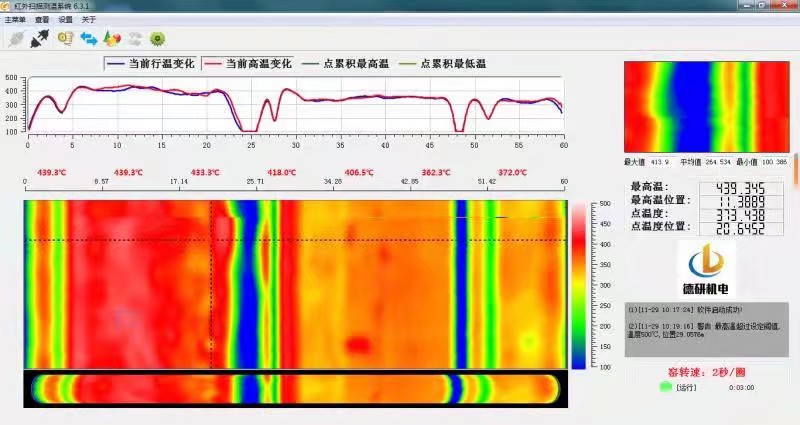Toggle the 点累积最高温 legend series
Viewport: 800px width, 425px height.
[345, 64]
